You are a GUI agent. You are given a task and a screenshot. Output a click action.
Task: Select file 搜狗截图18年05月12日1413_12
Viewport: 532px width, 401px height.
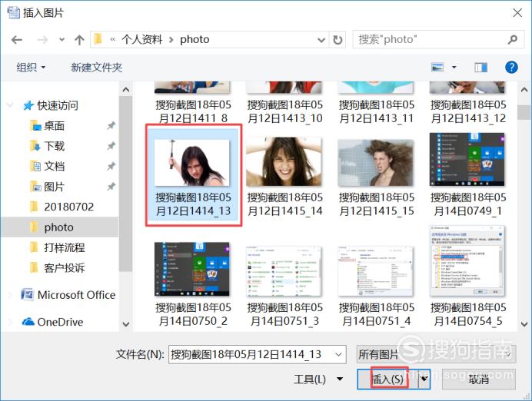pos(468,111)
